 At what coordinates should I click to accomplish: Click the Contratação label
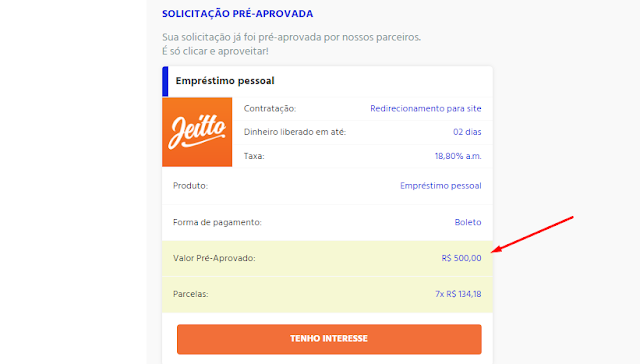[x=270, y=109]
